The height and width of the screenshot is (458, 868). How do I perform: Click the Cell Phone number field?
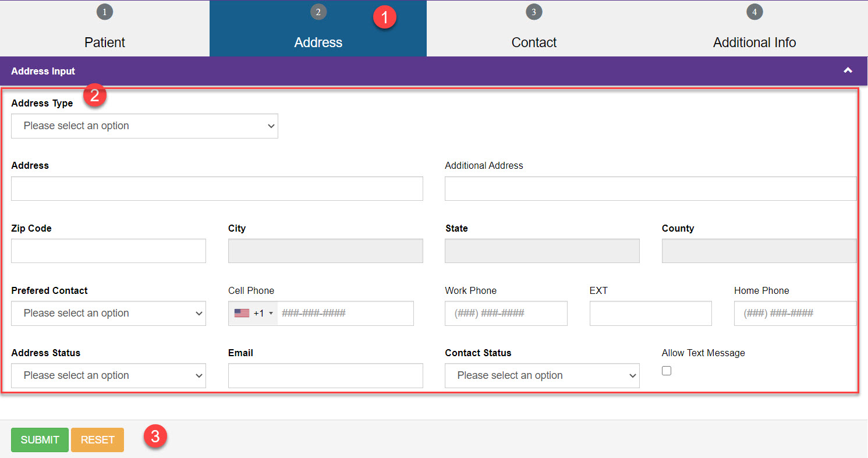pos(345,313)
